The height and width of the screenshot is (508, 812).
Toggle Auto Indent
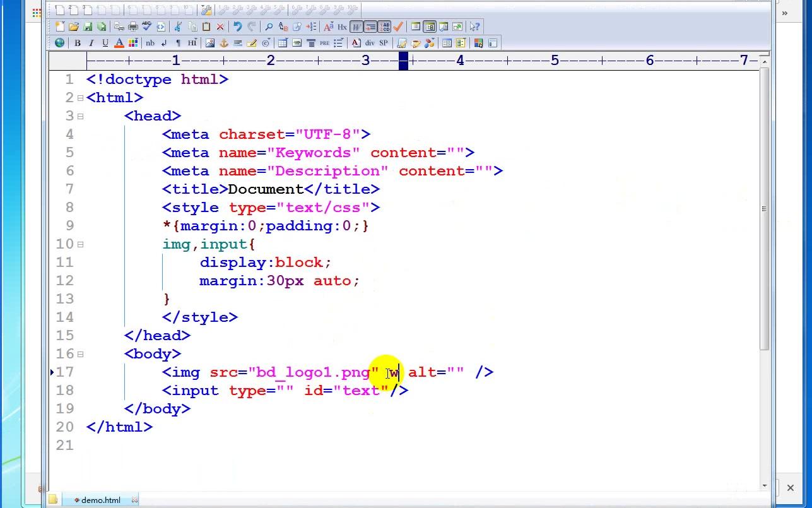370,27
